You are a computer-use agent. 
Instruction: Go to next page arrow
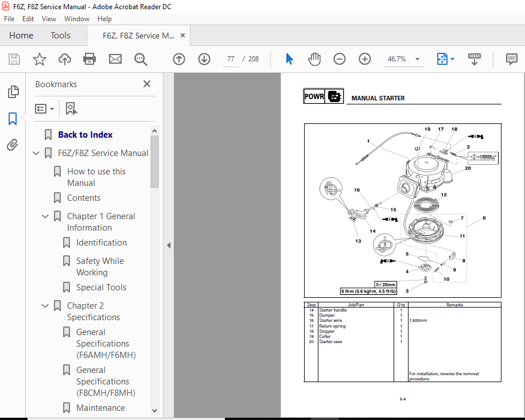(204, 59)
